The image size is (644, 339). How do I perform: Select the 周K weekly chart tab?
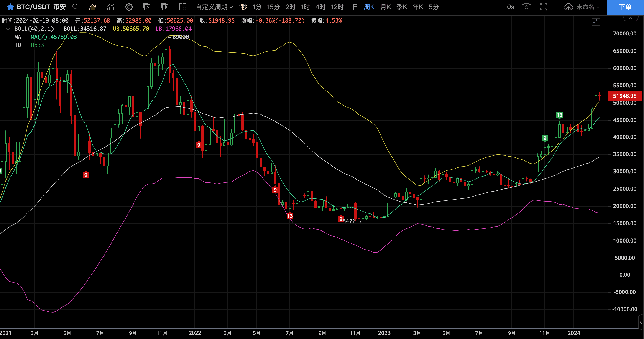click(369, 7)
